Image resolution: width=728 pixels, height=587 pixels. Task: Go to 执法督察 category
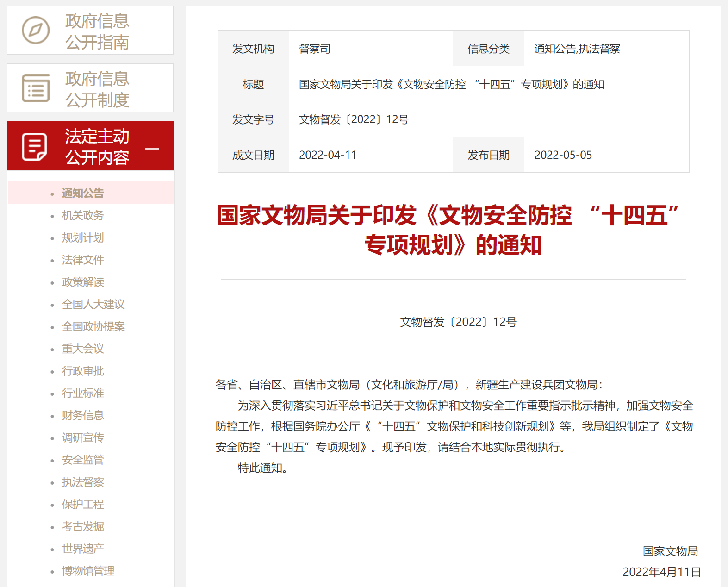coord(83,482)
